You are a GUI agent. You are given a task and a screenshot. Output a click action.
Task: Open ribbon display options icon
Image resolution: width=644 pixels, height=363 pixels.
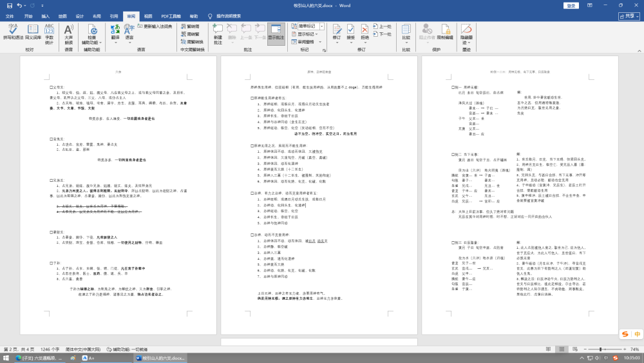pyautogui.click(x=590, y=5)
